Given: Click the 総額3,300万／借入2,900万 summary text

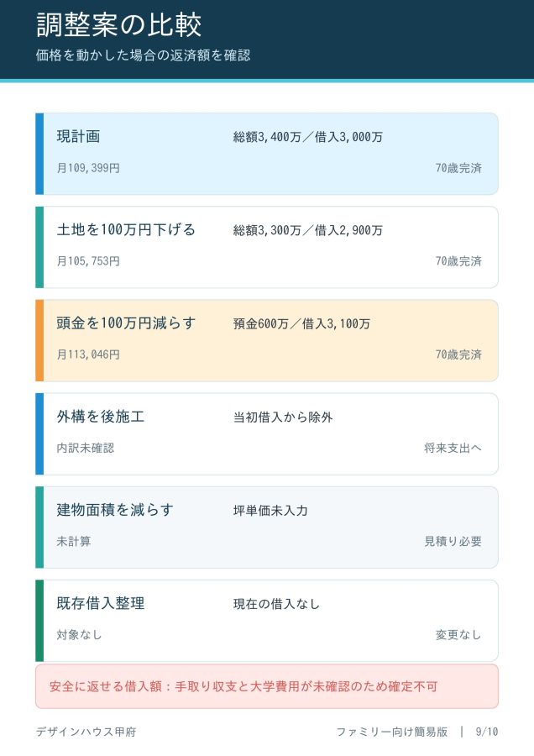Looking at the screenshot, I should coord(308,230).
